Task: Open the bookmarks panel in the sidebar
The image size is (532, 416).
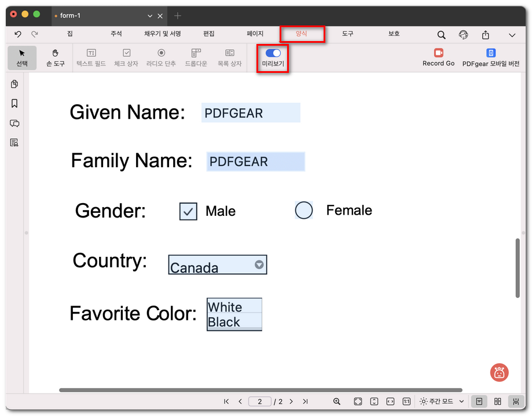Action: click(x=14, y=104)
